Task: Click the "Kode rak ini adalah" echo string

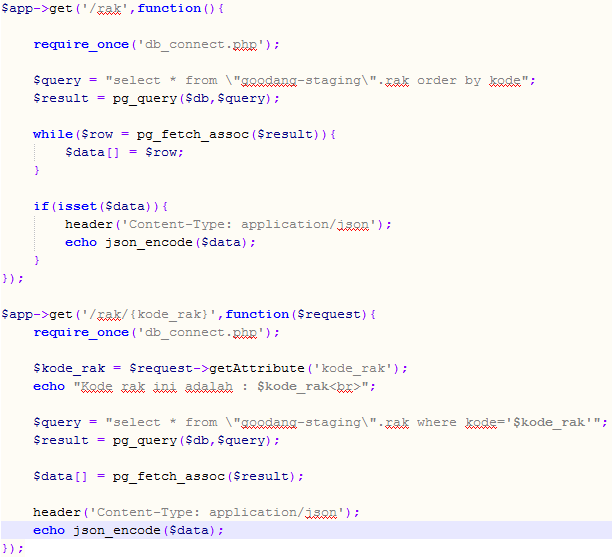Action: pyautogui.click(x=157, y=386)
